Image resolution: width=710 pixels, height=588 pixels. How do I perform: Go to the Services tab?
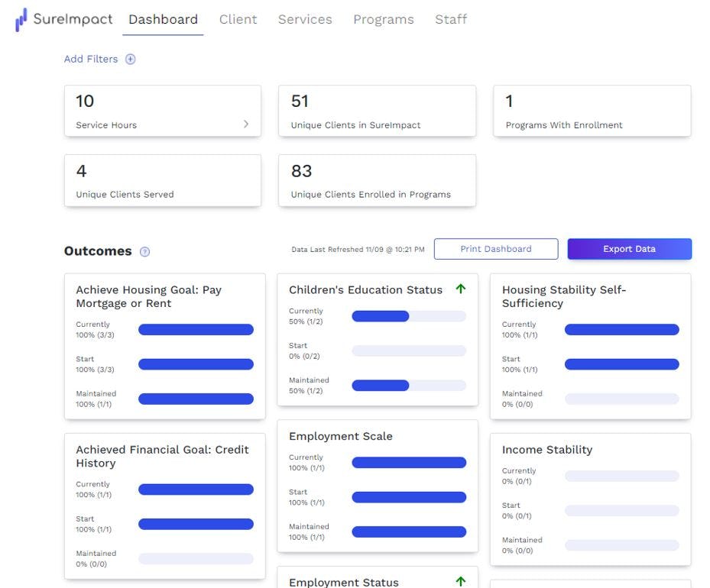(x=305, y=20)
